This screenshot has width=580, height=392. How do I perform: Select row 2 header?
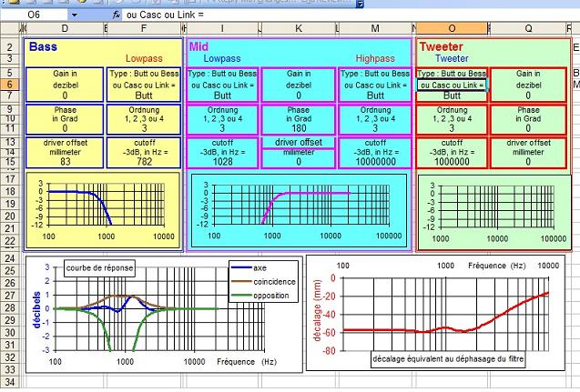[10, 47]
